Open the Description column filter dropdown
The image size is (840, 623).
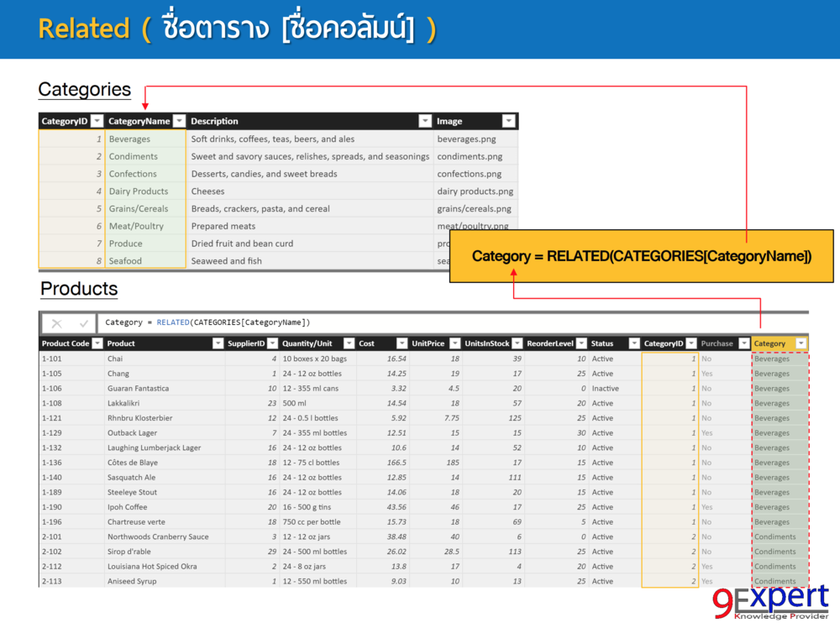pyautogui.click(x=424, y=120)
